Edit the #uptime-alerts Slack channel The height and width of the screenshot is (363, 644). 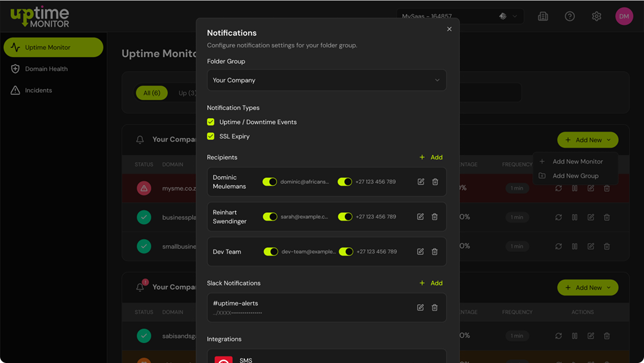click(x=421, y=308)
